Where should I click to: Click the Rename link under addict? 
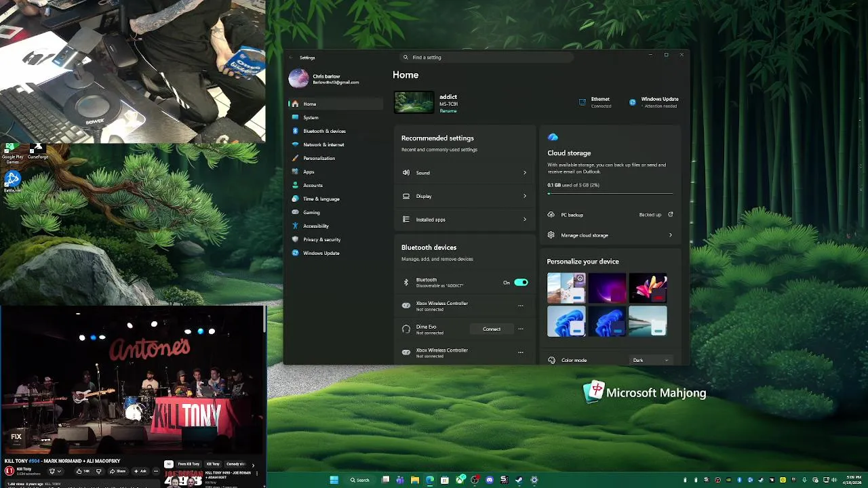(448, 110)
